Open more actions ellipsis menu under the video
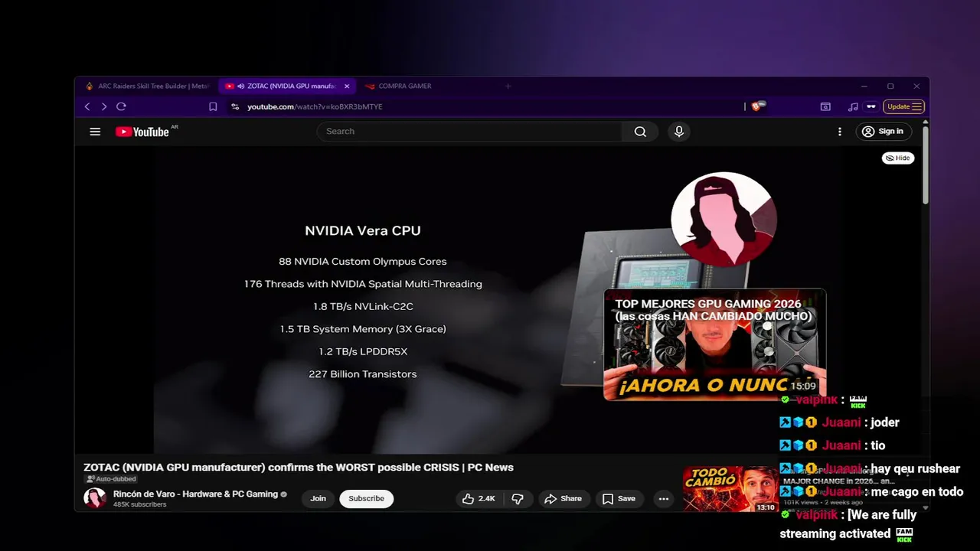 (664, 499)
